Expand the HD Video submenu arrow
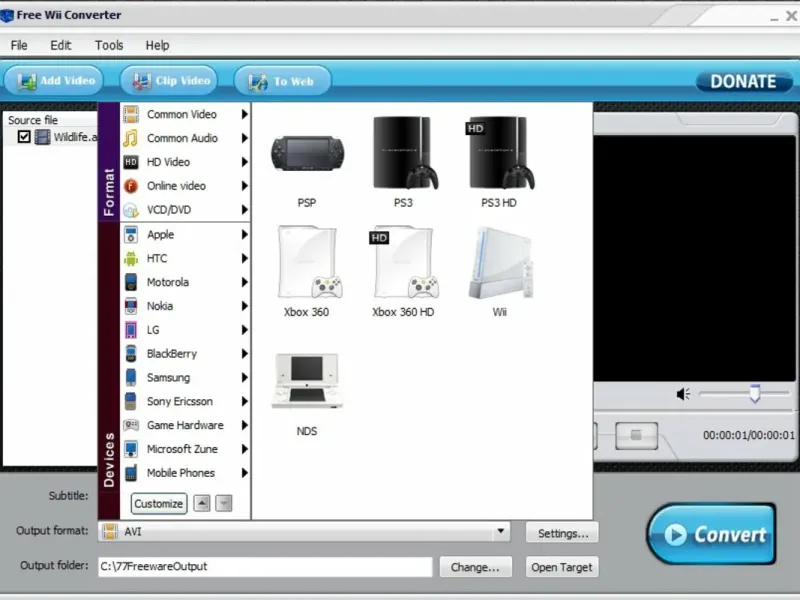The image size is (800, 600). pos(244,162)
